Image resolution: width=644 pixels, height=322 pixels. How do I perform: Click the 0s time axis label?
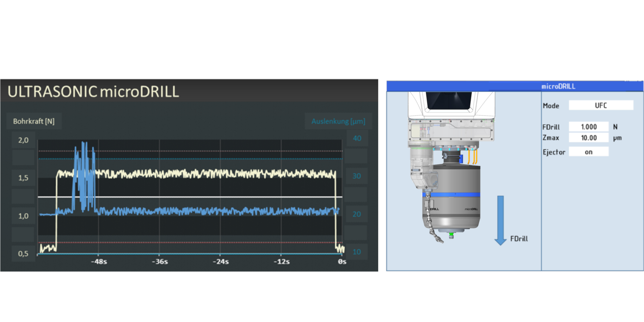[x=342, y=262]
